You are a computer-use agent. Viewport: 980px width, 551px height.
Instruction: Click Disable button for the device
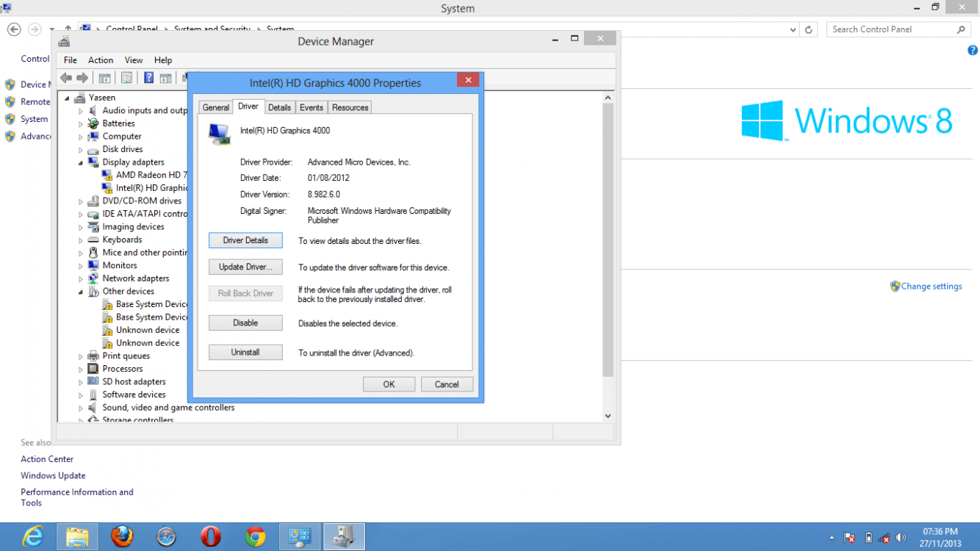click(245, 323)
